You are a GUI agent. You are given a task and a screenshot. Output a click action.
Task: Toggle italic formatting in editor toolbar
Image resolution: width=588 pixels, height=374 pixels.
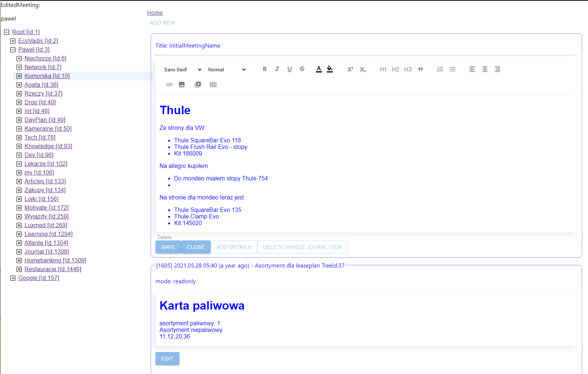[x=277, y=69]
